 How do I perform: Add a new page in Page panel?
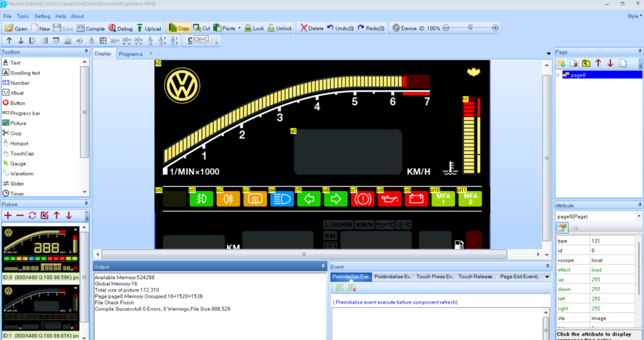[562, 63]
